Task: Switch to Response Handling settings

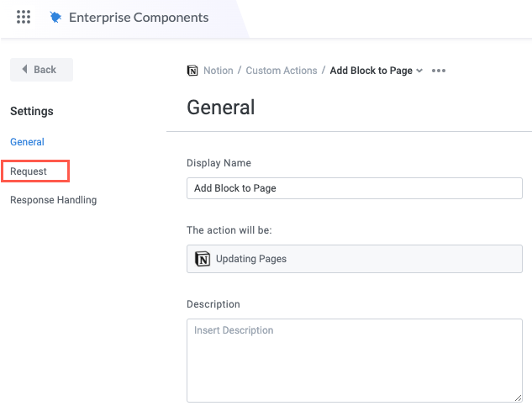Action: pyautogui.click(x=53, y=200)
